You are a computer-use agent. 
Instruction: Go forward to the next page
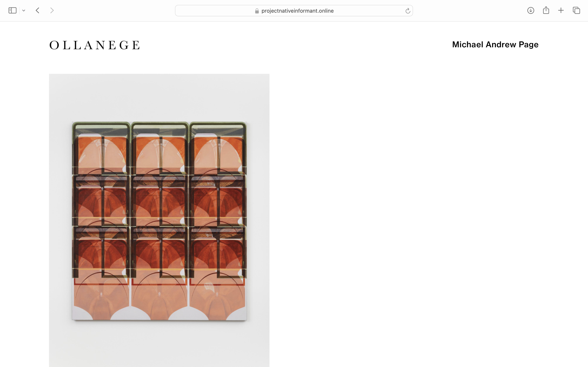[x=52, y=10]
